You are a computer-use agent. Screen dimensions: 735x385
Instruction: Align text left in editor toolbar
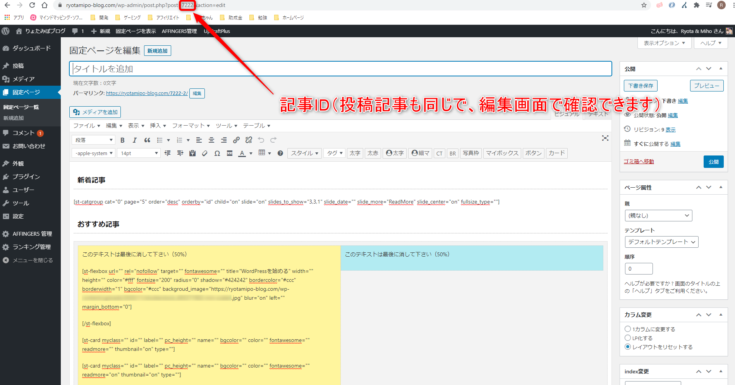pos(199,140)
